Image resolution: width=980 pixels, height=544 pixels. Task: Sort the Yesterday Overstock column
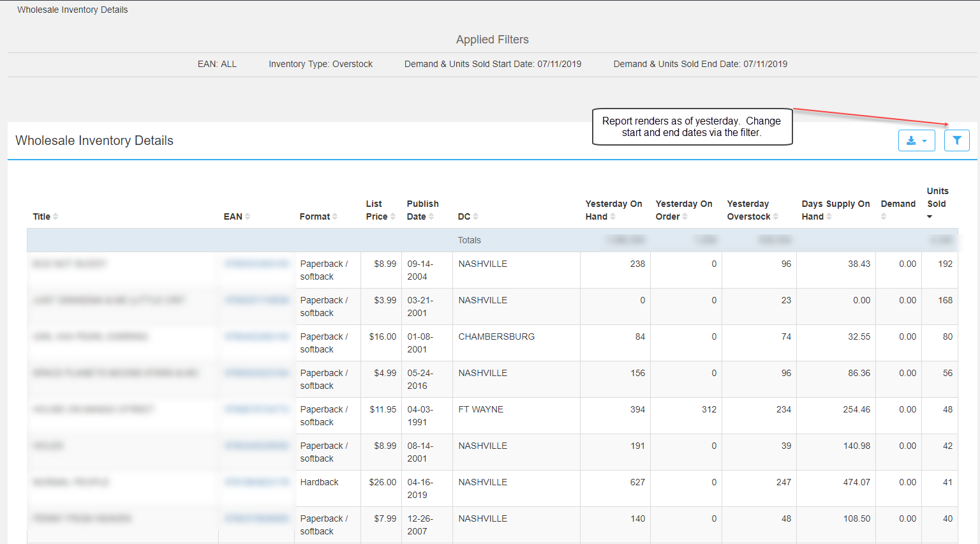tap(775, 216)
